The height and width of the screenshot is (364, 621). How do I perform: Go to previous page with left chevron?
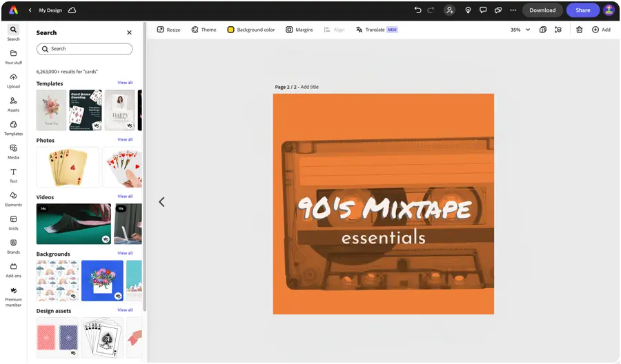(161, 202)
